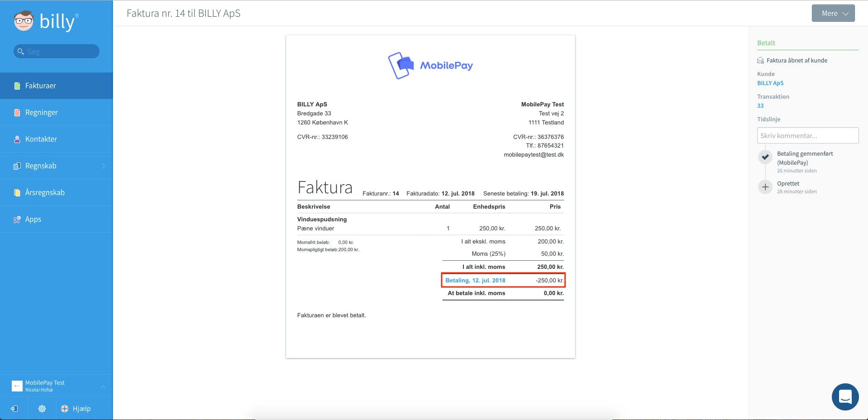Open transaction 33 link

[760, 106]
